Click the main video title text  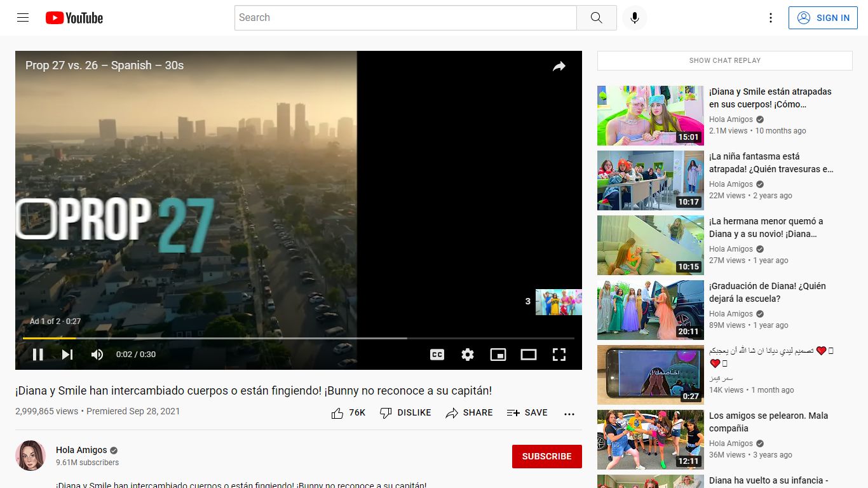click(x=254, y=391)
